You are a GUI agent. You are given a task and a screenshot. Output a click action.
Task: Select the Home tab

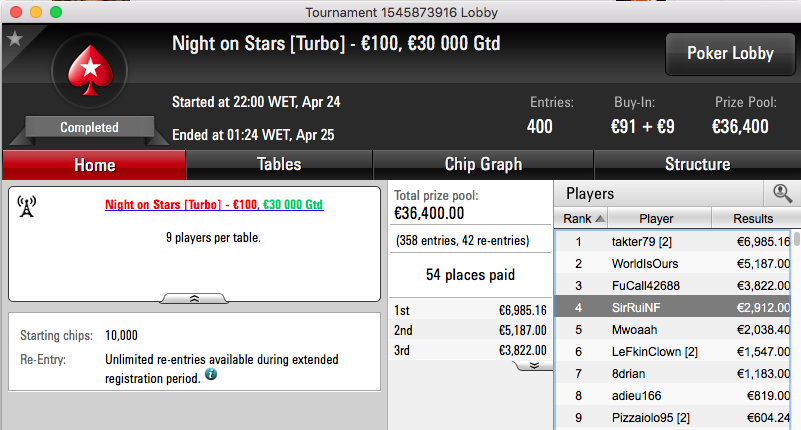[94, 165]
